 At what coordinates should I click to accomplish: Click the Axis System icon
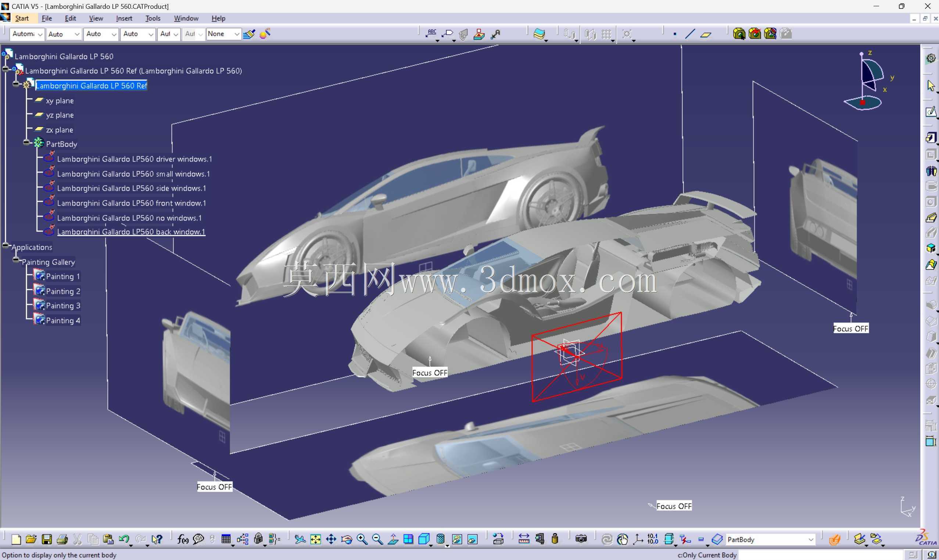click(638, 539)
